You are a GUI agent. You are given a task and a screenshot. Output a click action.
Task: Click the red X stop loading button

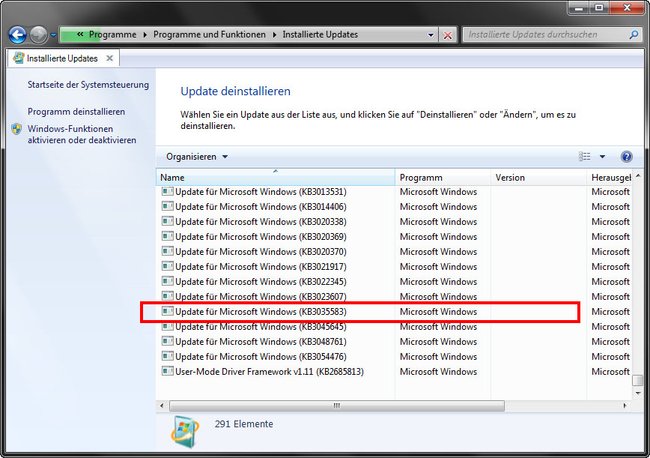(448, 35)
